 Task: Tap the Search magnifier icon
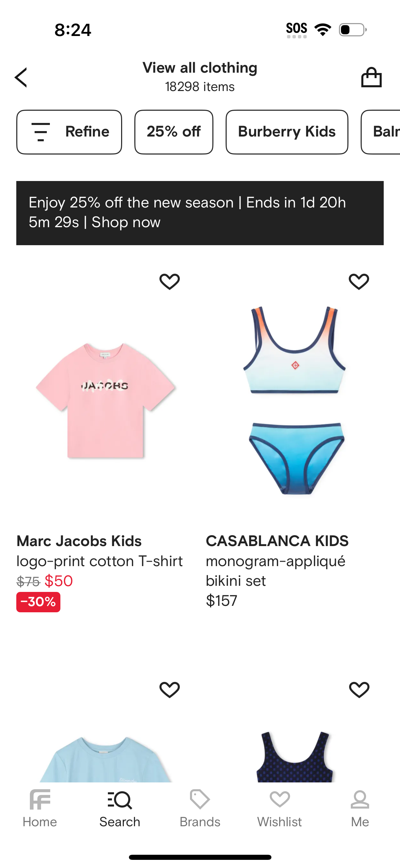pos(120,799)
